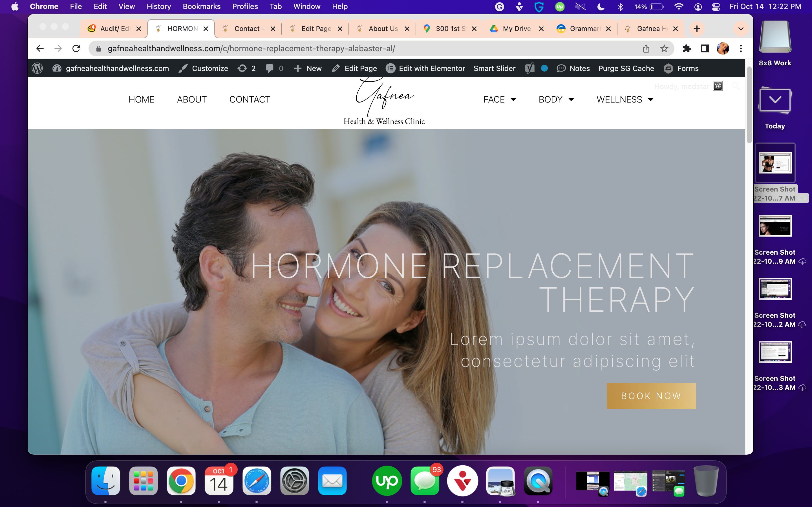Open Chrome's three-dot menu
This screenshot has width=812, height=507.
(741, 49)
